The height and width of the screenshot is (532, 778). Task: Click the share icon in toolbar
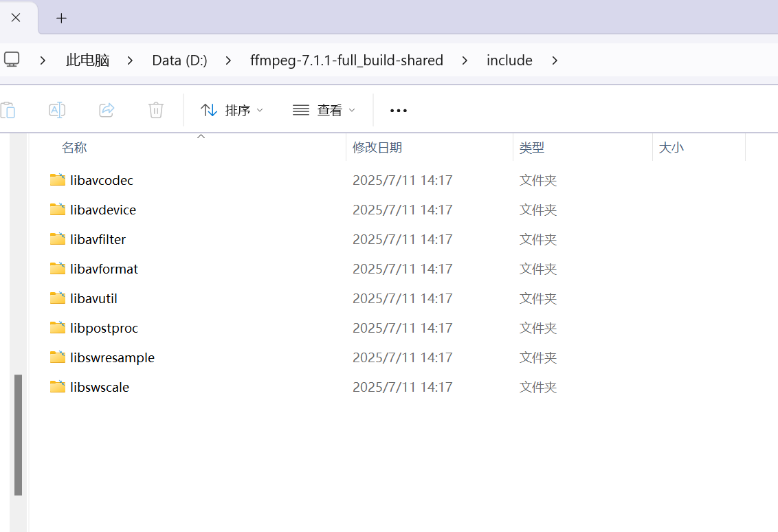[107, 110]
